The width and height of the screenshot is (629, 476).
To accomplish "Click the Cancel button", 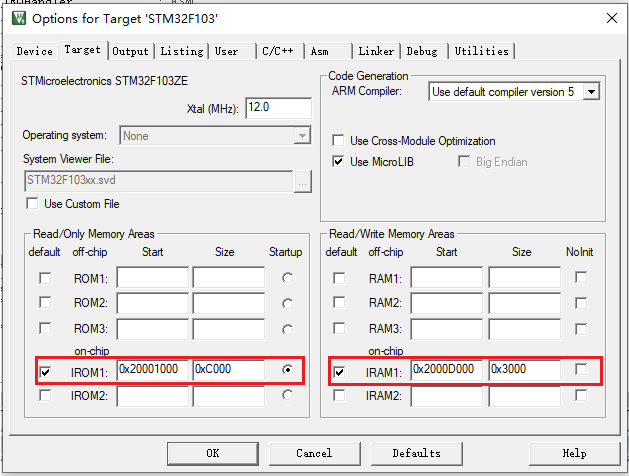I will 314,454.
